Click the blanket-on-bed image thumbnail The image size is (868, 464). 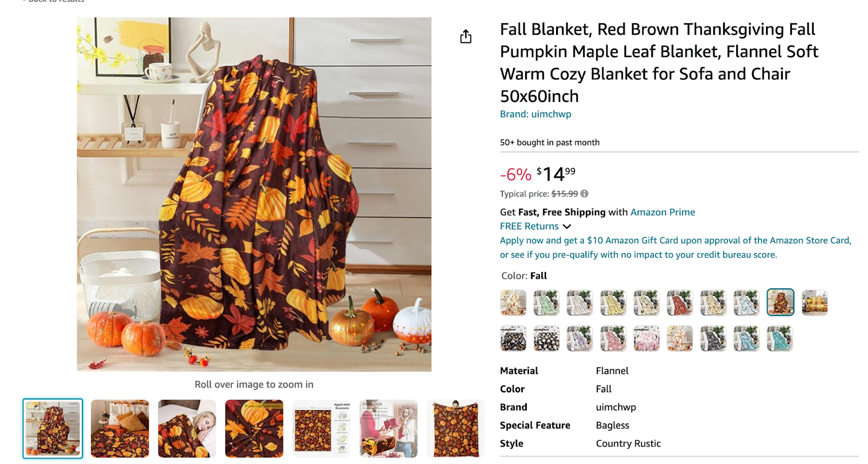pos(119,428)
